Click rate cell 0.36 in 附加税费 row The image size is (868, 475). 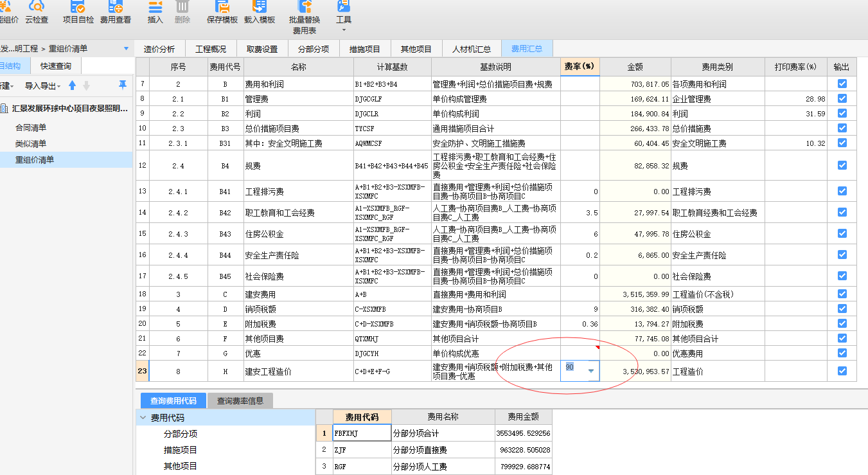pyautogui.click(x=580, y=323)
